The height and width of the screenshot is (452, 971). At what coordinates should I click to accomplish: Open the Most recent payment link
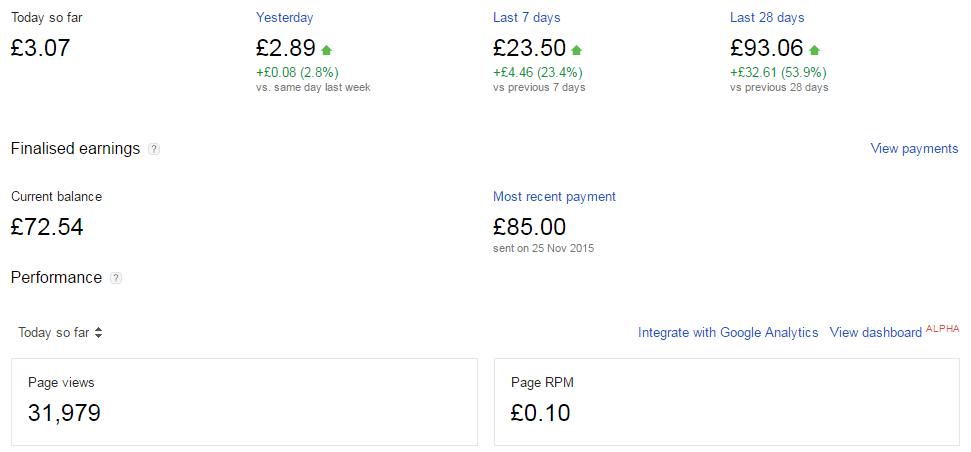point(554,196)
